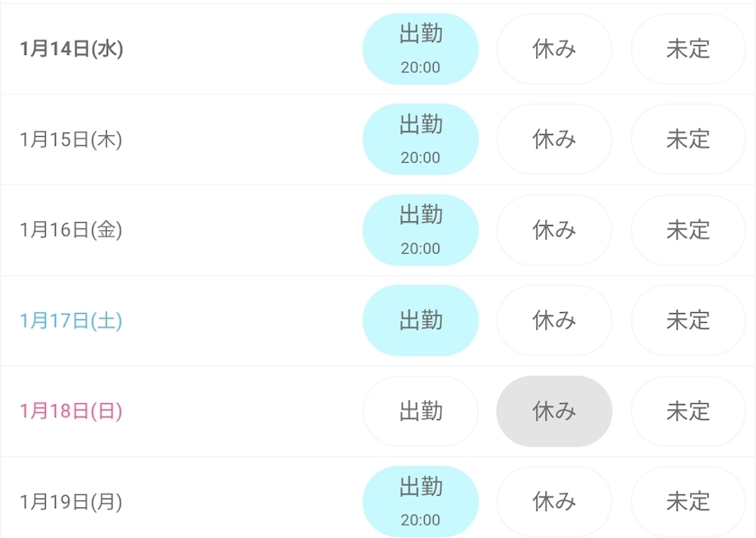Mark 1月16日(金) as 休み
The width and height of the screenshot is (756, 538).
click(x=554, y=230)
